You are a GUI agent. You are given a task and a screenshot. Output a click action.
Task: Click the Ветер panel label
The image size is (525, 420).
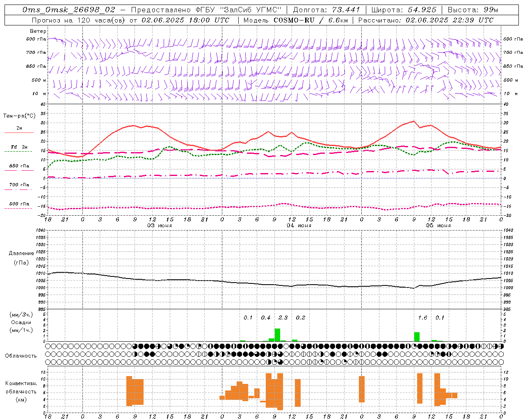tap(38, 31)
